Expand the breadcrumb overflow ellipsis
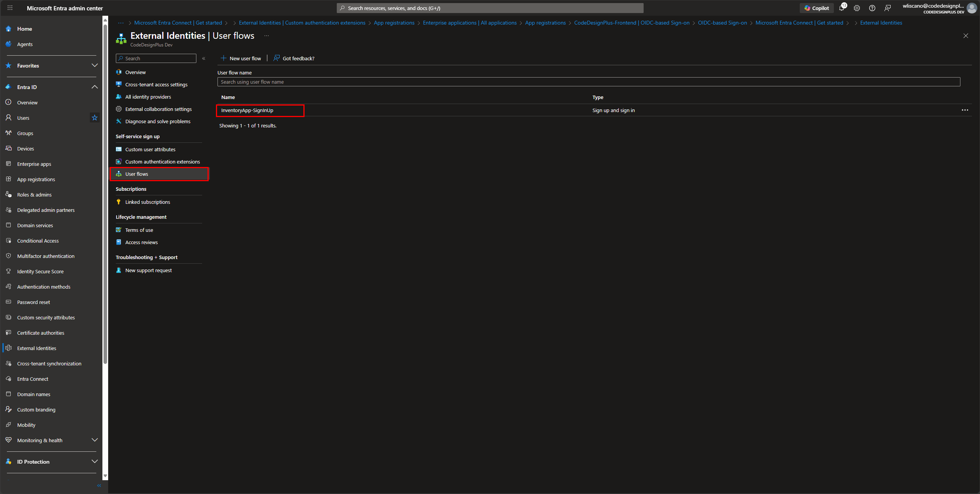The image size is (980, 494). click(120, 23)
